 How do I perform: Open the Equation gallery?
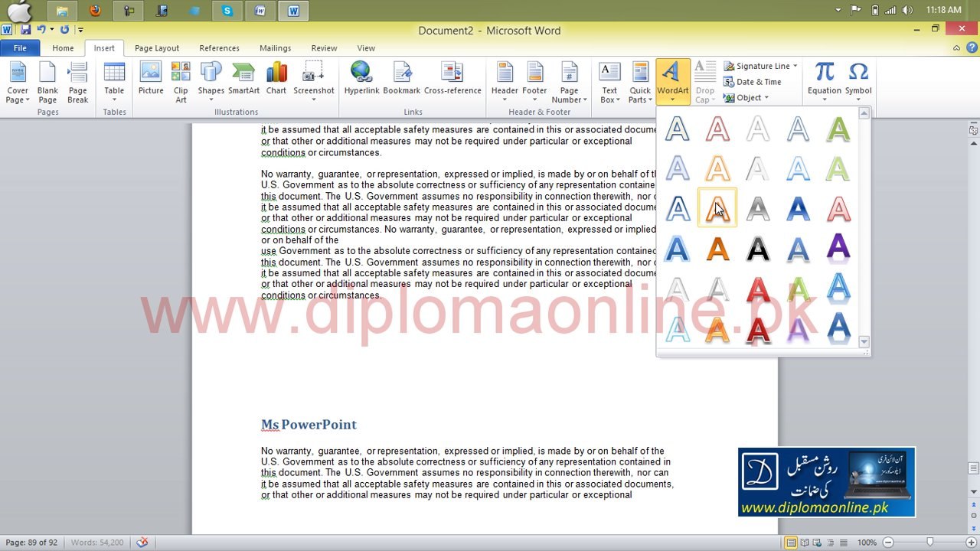825,82
